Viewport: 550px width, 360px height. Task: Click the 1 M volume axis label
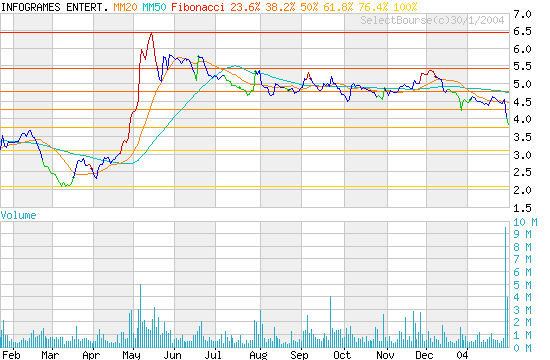(x=522, y=335)
